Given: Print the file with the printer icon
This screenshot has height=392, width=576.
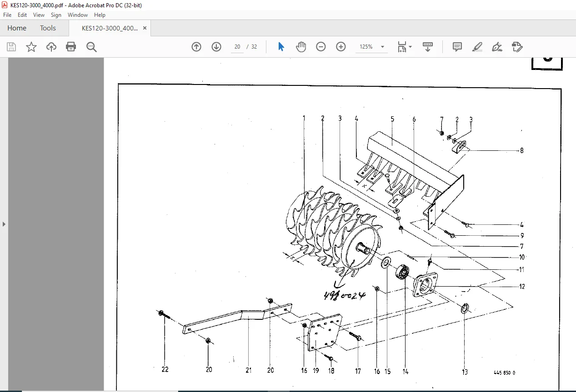Looking at the screenshot, I should pyautogui.click(x=71, y=47).
